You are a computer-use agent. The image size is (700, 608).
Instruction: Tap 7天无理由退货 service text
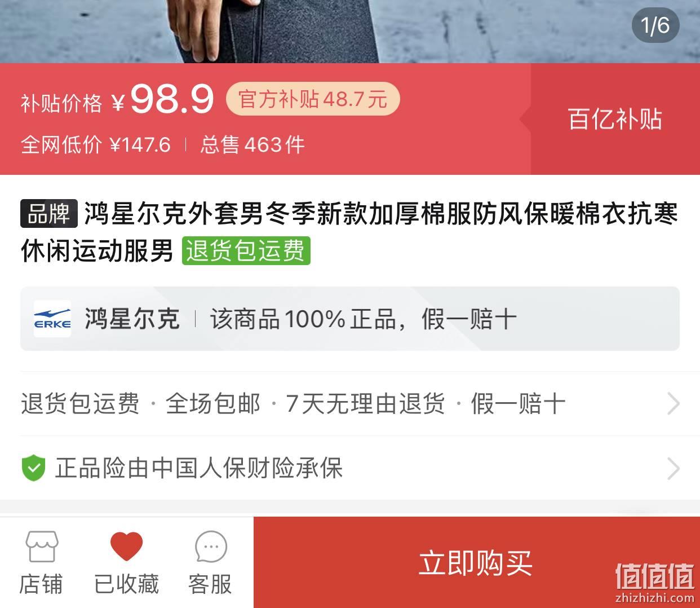[365, 404]
